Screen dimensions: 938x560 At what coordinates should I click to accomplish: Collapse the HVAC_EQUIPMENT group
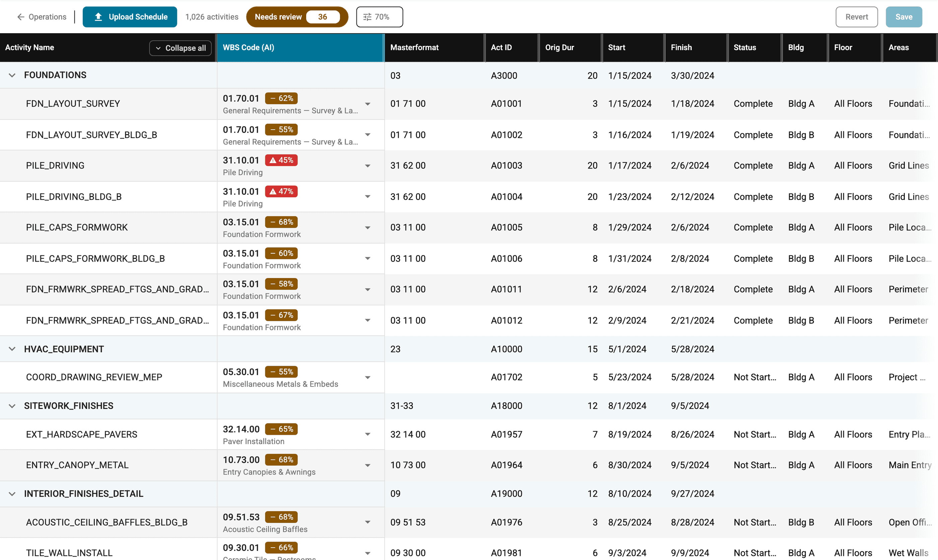click(12, 349)
